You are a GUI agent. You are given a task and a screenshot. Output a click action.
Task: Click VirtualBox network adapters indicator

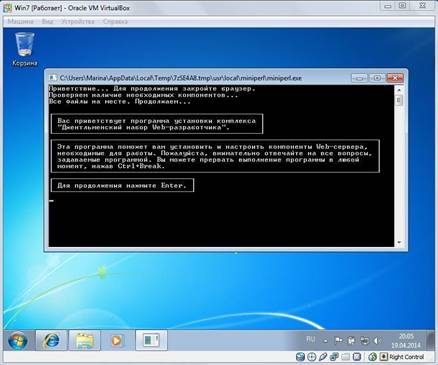334,357
